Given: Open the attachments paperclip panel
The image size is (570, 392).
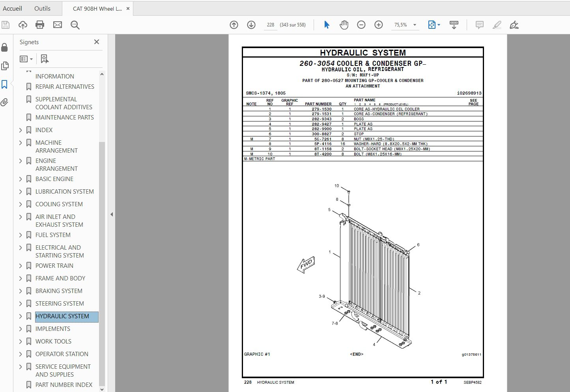Looking at the screenshot, I should coord(4,103).
